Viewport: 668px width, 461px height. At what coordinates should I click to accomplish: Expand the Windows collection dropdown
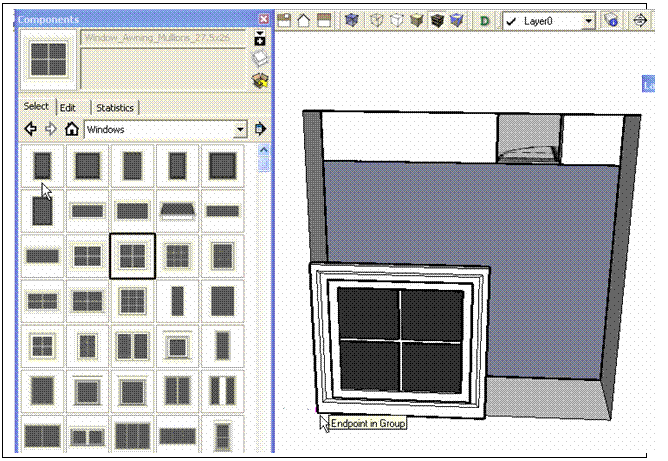(239, 129)
